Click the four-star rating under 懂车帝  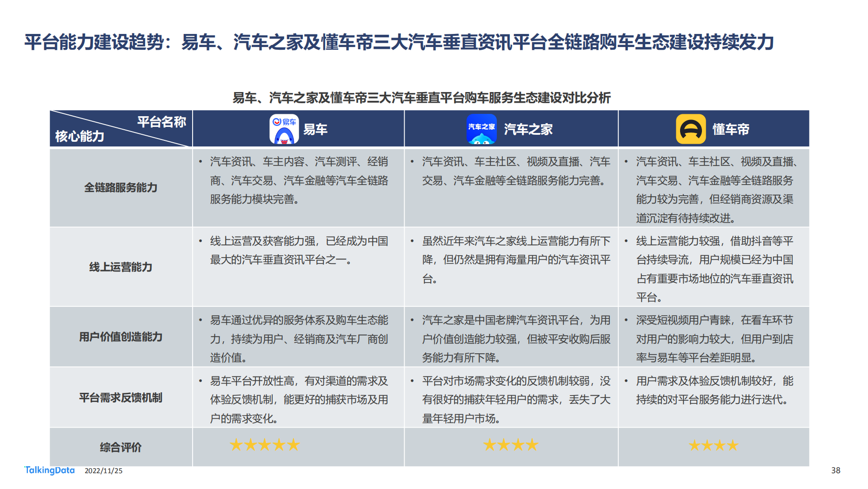tap(713, 446)
